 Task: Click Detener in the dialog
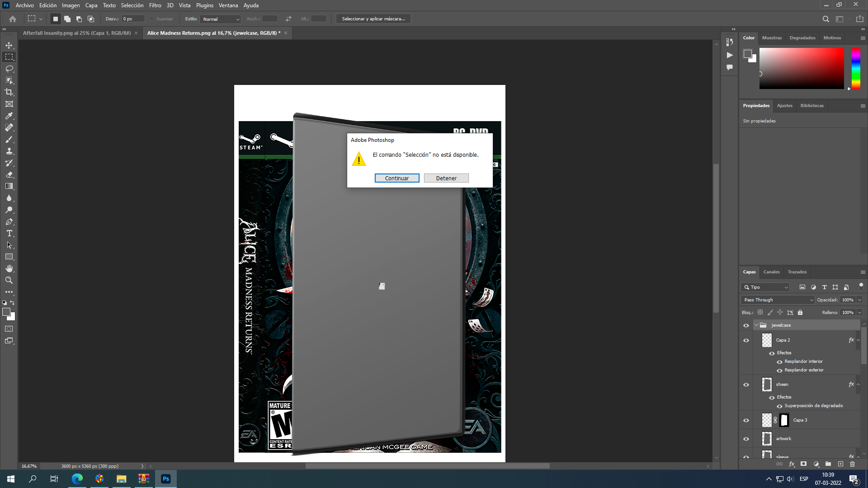tap(446, 178)
